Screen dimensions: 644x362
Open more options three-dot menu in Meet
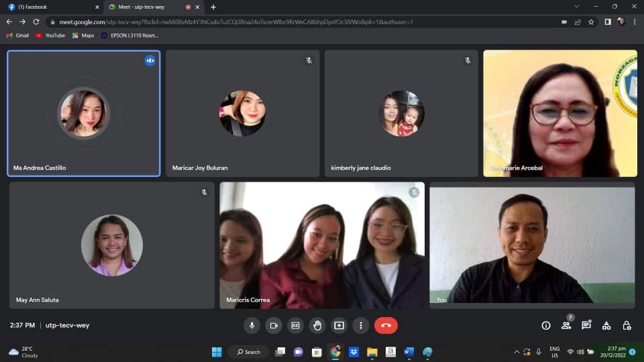point(361,326)
